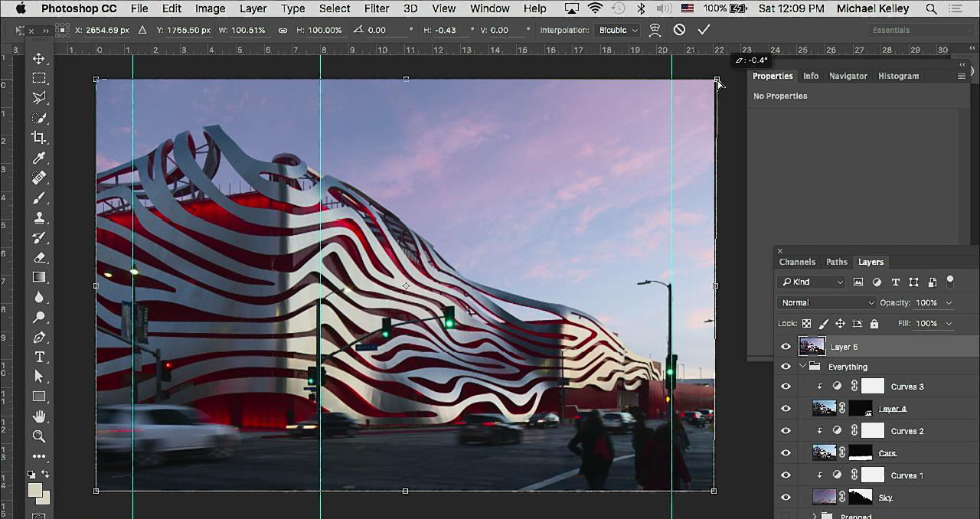Hide Layer 5 visibility

tap(786, 347)
